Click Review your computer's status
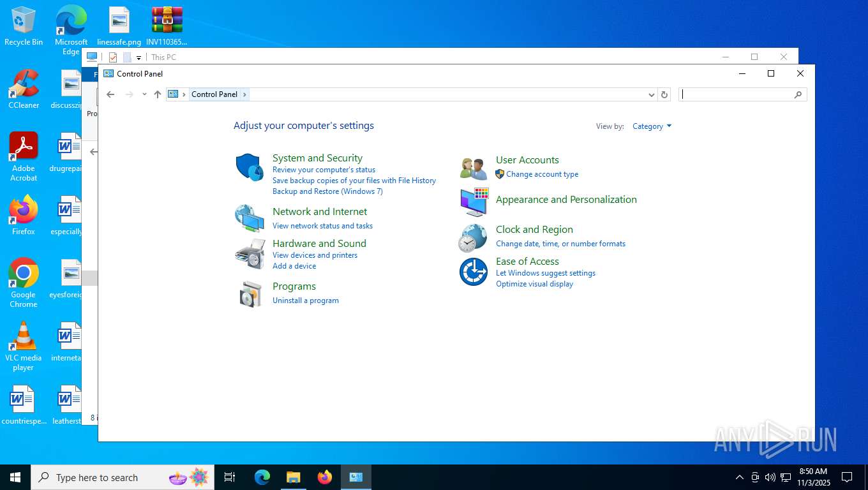The image size is (868, 490). click(324, 170)
